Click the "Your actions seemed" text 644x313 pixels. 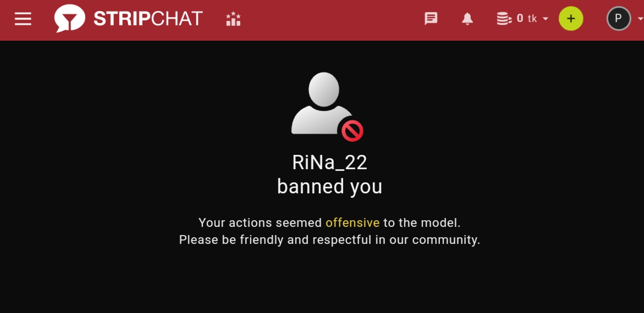click(260, 223)
